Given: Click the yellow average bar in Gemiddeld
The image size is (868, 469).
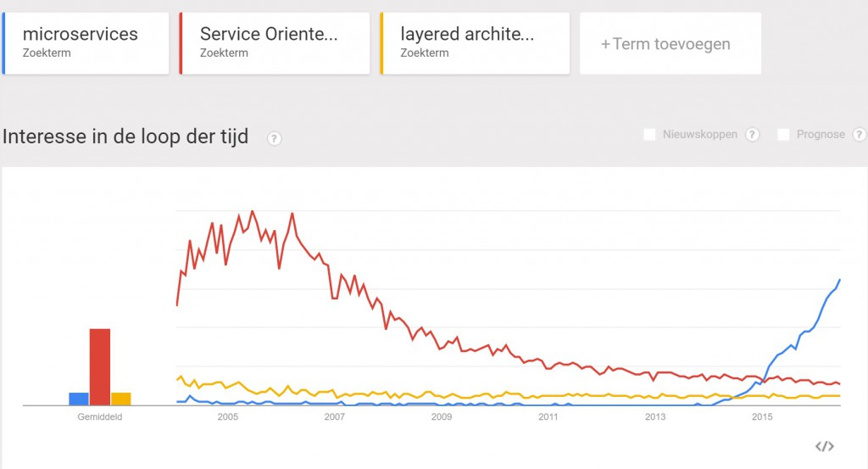Looking at the screenshot, I should click(x=120, y=399).
